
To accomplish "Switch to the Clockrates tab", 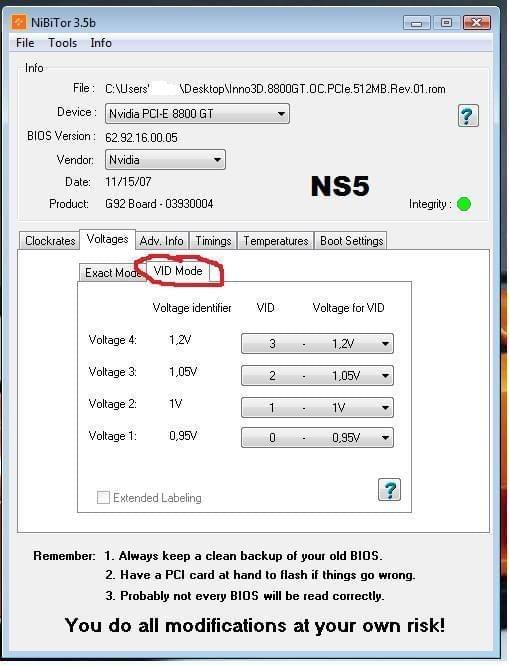I will tap(50, 241).
